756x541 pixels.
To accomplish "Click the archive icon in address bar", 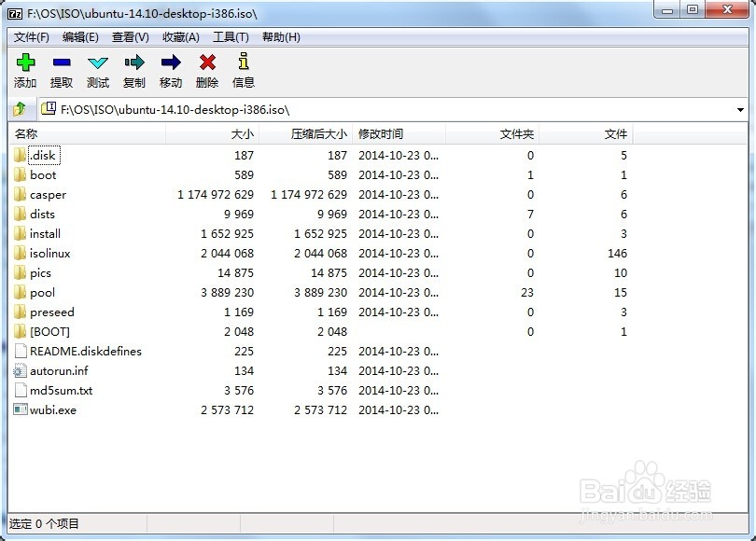I will 49,108.
